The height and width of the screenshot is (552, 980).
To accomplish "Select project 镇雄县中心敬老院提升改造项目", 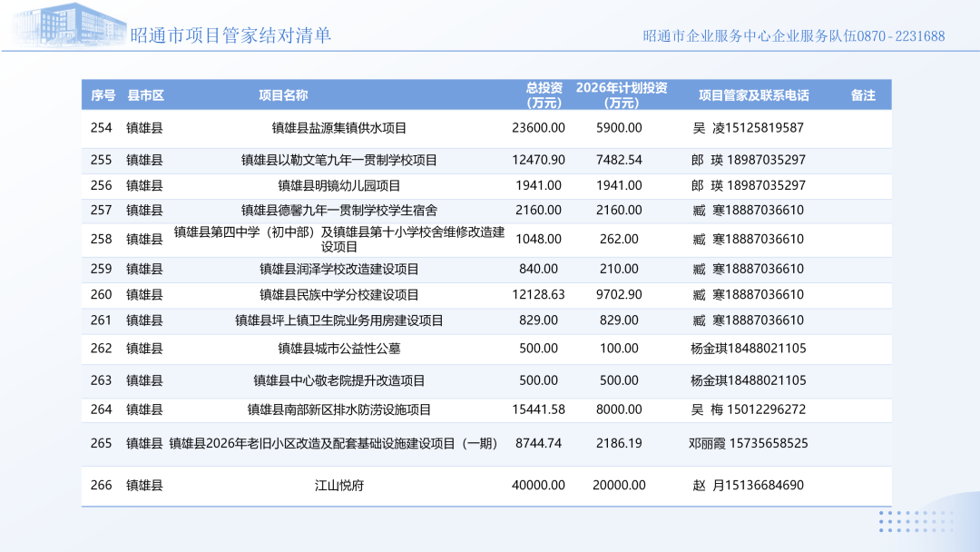I will (x=339, y=380).
